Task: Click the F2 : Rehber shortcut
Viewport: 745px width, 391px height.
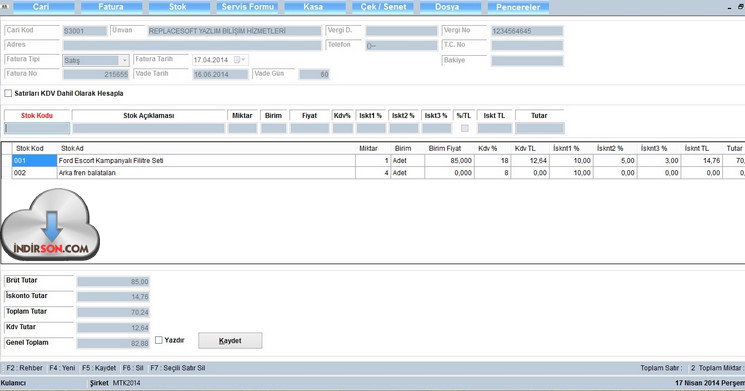Action: (x=24, y=368)
